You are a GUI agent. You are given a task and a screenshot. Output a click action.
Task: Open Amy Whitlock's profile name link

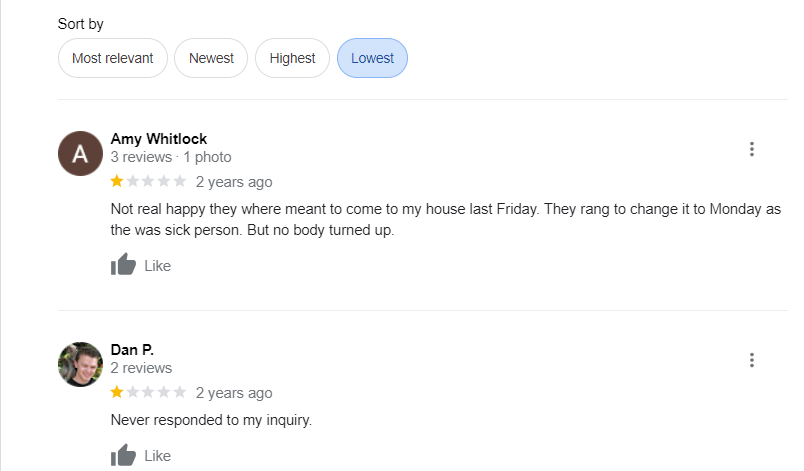pos(159,139)
